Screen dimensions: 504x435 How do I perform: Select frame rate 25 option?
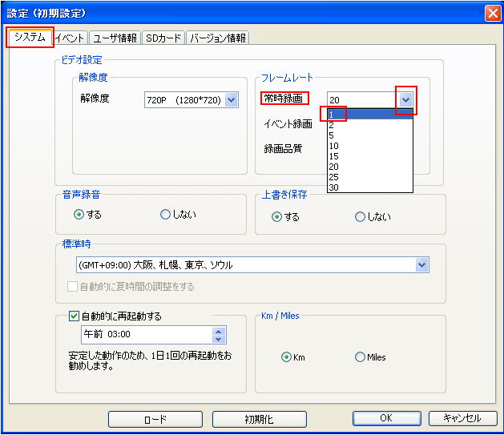(x=370, y=177)
